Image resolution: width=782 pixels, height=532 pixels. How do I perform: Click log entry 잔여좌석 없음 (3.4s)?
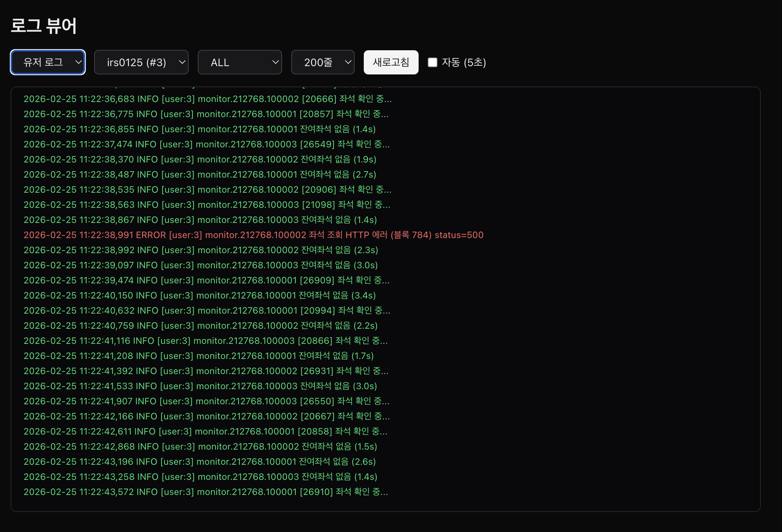point(200,295)
